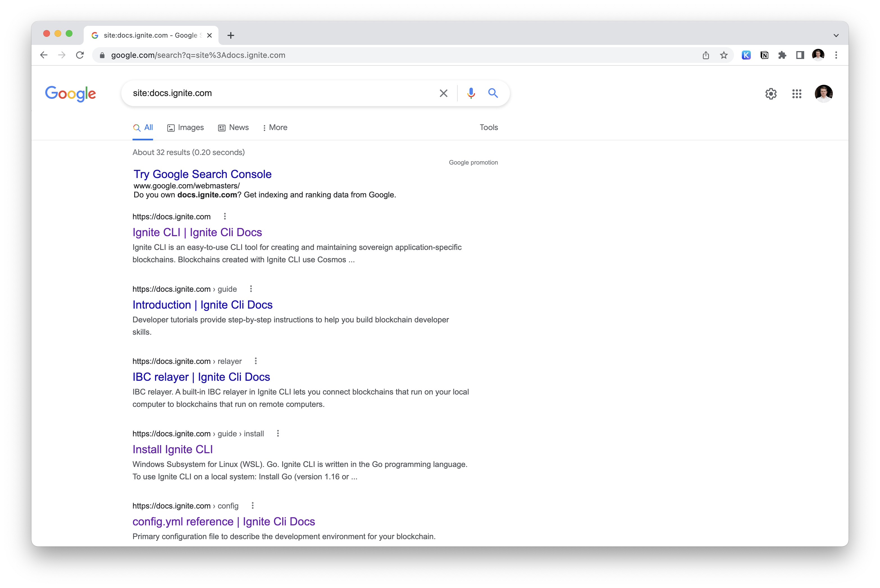The height and width of the screenshot is (588, 880).
Task: Reload the current page
Action: tap(80, 55)
